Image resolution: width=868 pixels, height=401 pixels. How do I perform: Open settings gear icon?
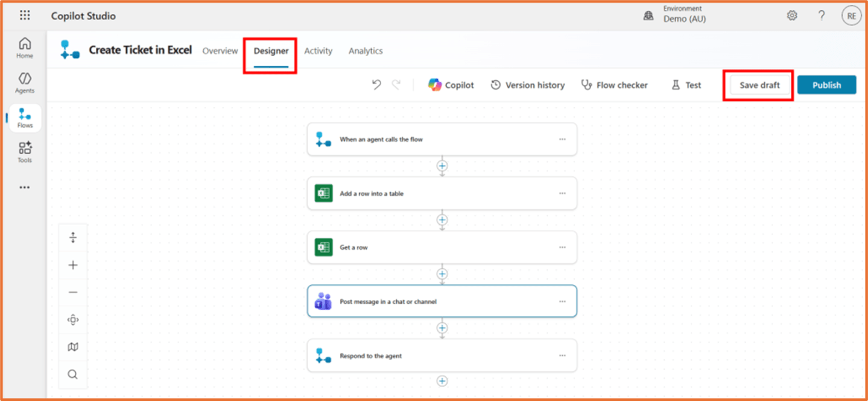click(x=792, y=16)
